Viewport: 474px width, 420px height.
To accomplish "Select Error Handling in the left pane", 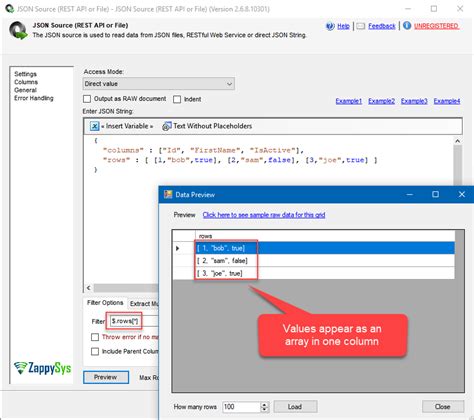I will (x=34, y=98).
